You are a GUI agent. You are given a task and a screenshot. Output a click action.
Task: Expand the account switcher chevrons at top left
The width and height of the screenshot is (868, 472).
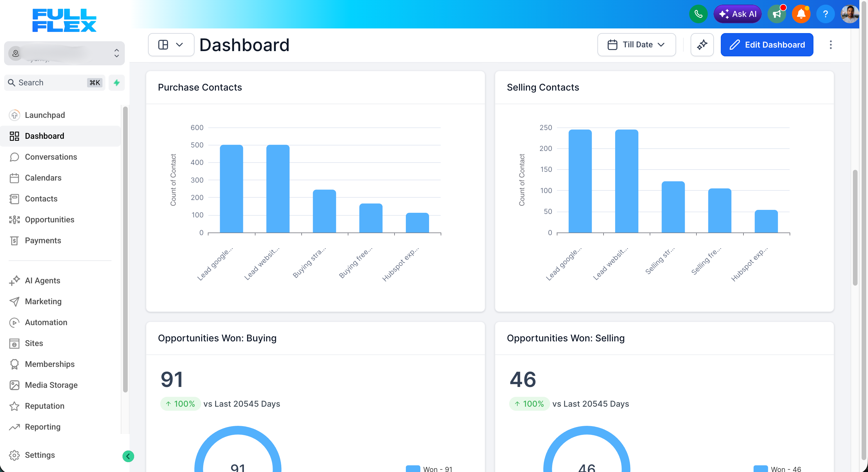(x=116, y=53)
